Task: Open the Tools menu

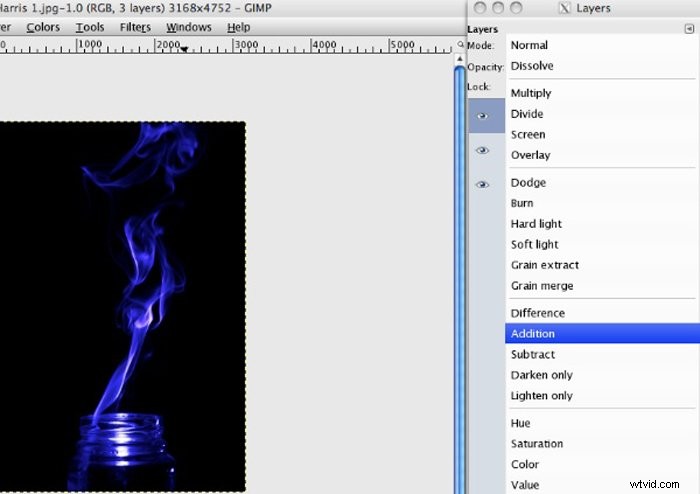Action: tap(90, 27)
